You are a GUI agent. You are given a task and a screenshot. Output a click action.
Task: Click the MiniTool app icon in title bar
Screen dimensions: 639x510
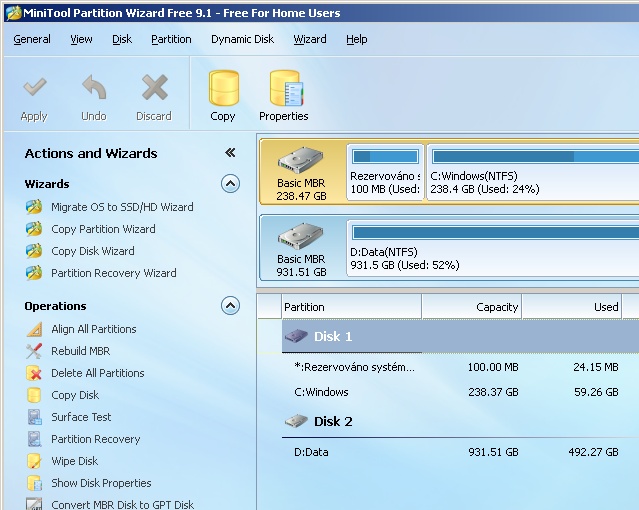(13, 13)
